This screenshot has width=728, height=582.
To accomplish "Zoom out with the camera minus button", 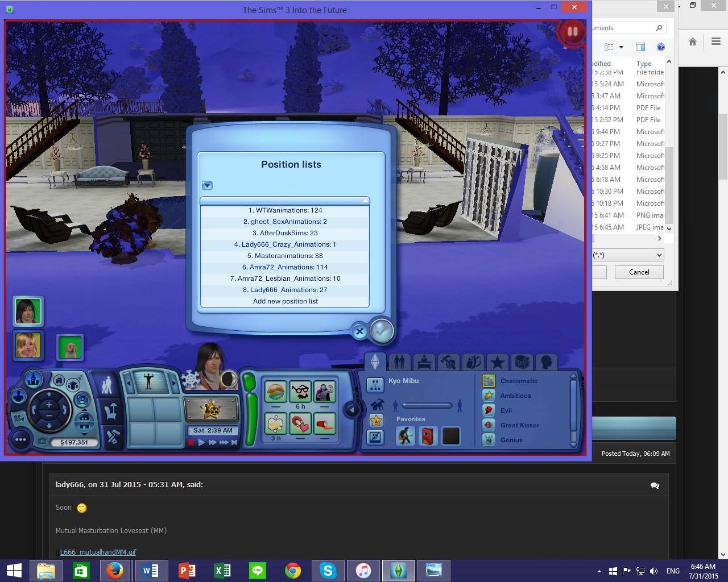I will point(49,417).
